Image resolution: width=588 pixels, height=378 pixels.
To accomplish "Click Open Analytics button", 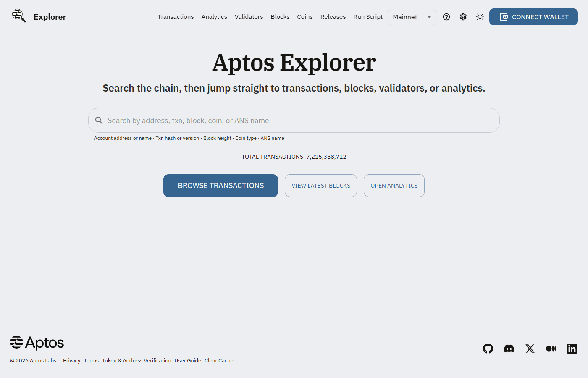I will [394, 186].
